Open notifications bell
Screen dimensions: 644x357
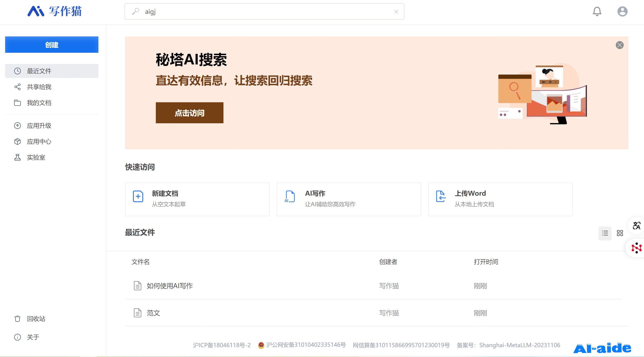point(597,11)
